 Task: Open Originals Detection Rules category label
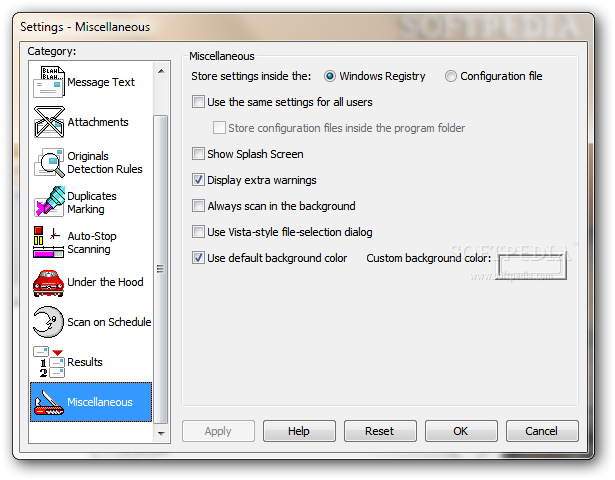[x=105, y=162]
